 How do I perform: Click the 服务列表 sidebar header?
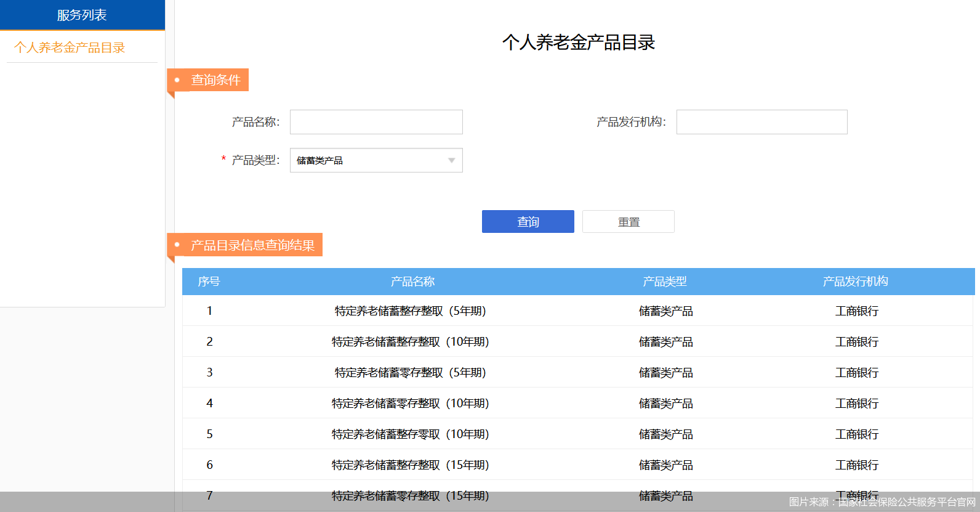pyautogui.click(x=82, y=15)
